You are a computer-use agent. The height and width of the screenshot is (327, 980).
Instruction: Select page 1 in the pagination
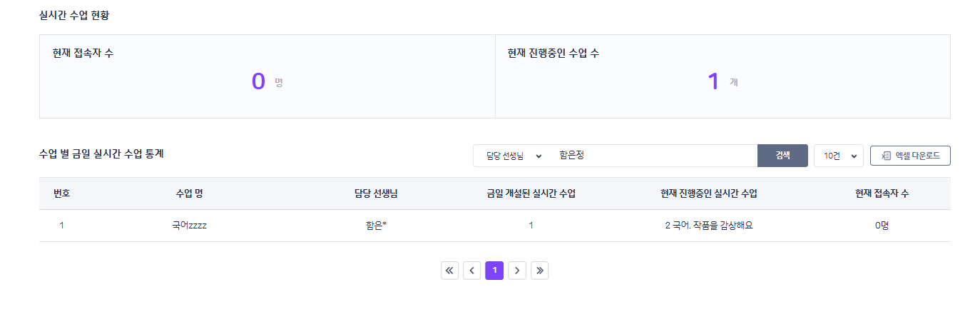(494, 271)
